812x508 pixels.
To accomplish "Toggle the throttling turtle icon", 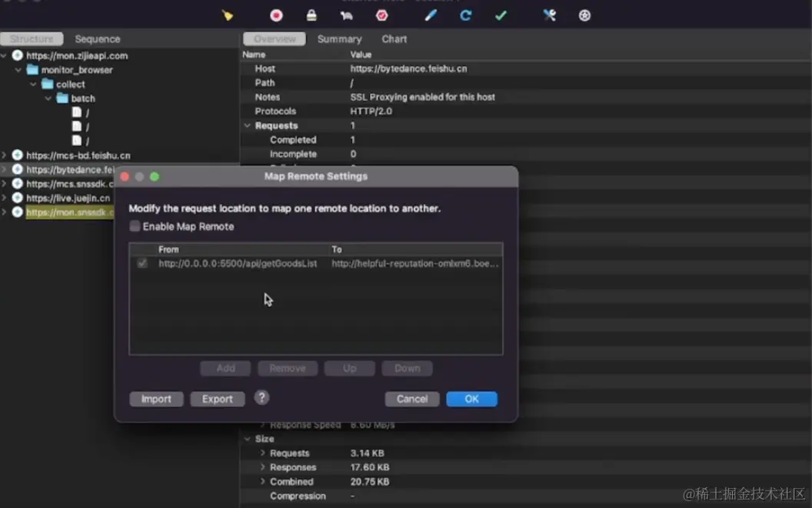I will click(347, 15).
